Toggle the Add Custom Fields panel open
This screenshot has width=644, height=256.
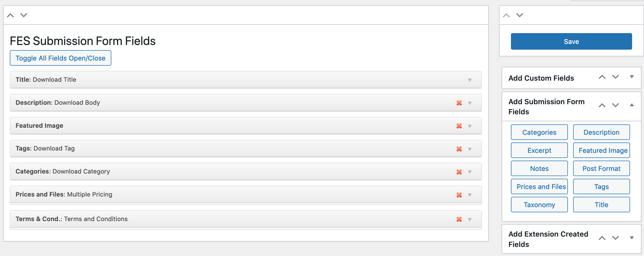(x=632, y=77)
